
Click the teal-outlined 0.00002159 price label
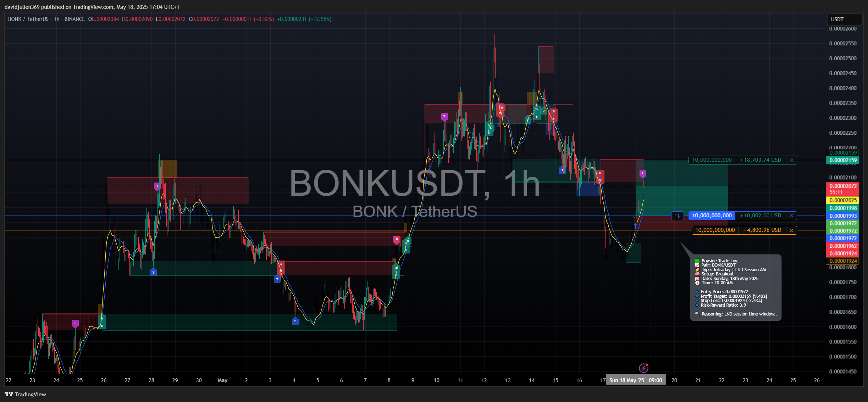click(x=843, y=153)
